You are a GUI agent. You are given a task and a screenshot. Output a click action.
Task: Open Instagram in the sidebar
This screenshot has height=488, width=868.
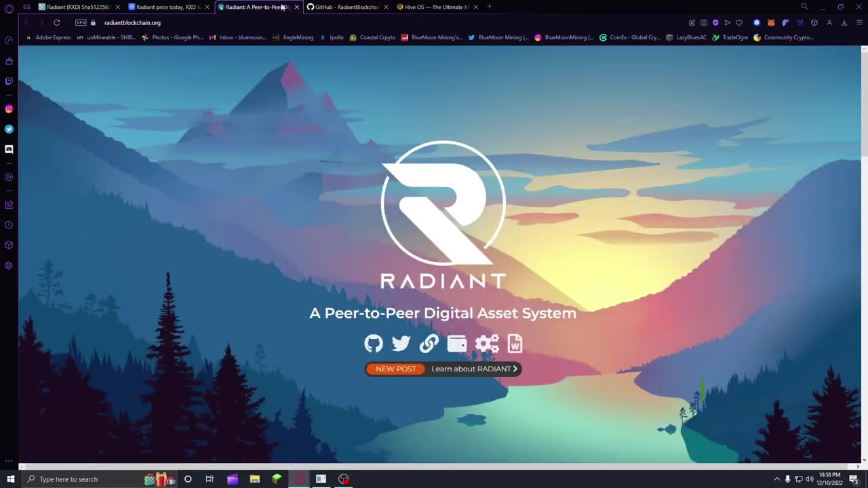pyautogui.click(x=9, y=108)
